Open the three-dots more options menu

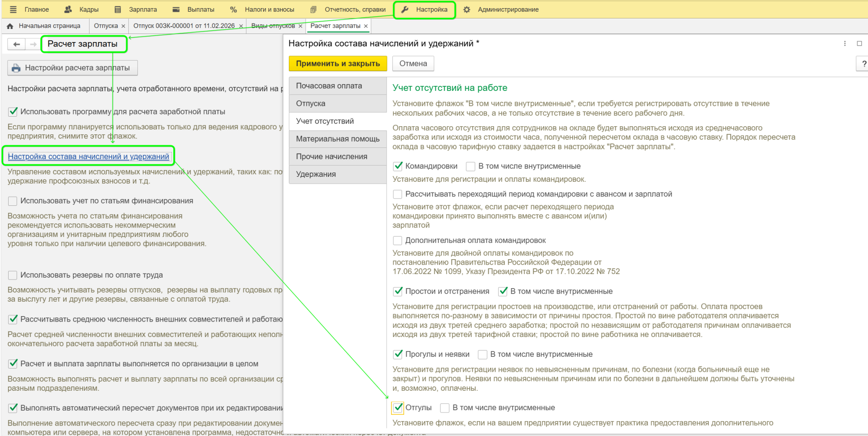844,44
